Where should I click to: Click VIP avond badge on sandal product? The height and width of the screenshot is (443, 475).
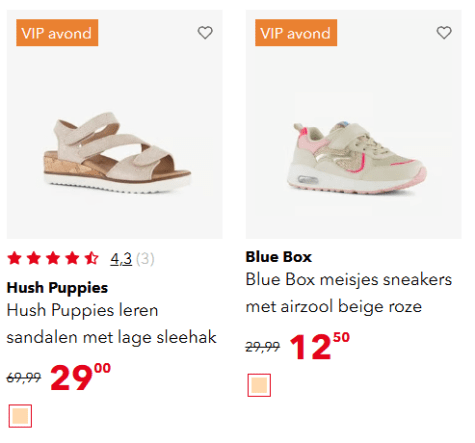coord(57,33)
